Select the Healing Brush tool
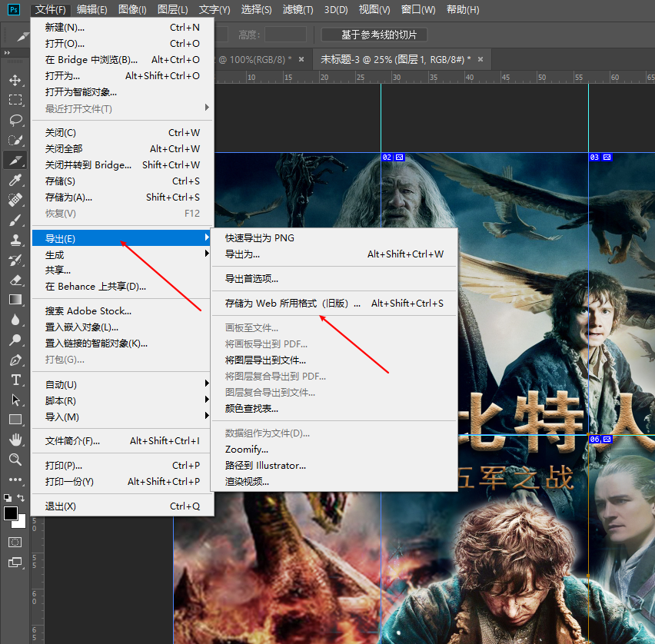Screen dimensions: 655x644 (x=15, y=200)
